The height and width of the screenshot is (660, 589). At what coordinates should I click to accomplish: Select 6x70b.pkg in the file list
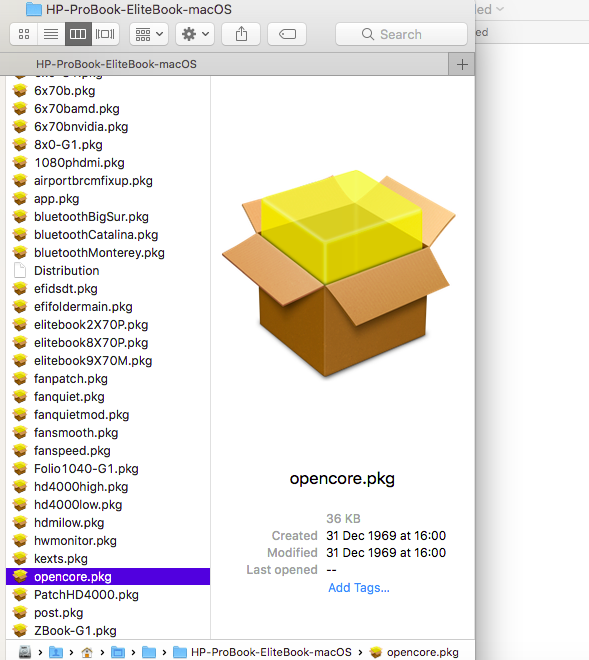pos(108,91)
